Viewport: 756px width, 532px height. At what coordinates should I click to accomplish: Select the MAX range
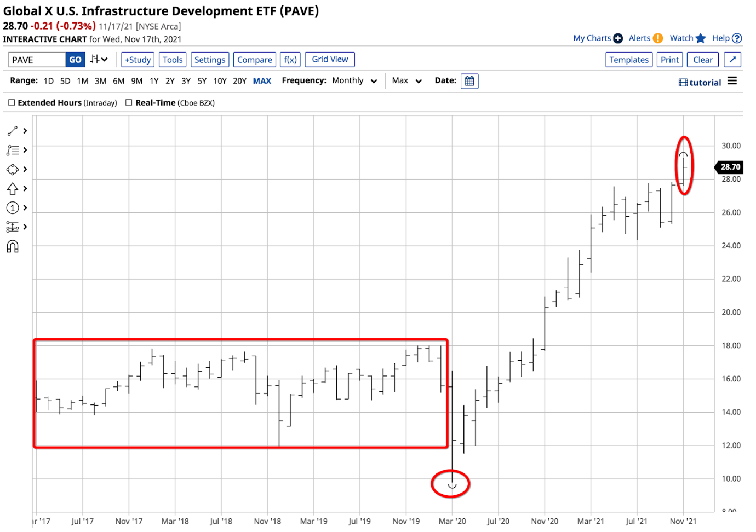click(262, 81)
